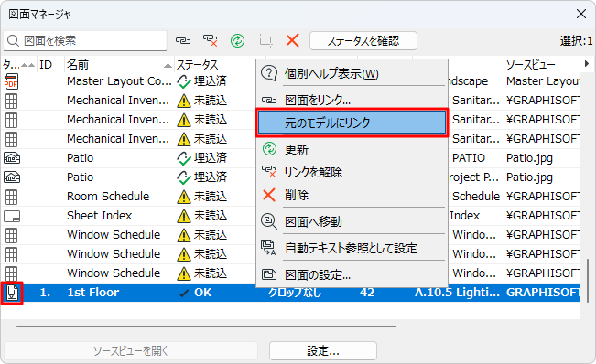Viewport: 596px width, 364px height.
Task: Click the help bubble icon in context menu
Action: point(269,73)
